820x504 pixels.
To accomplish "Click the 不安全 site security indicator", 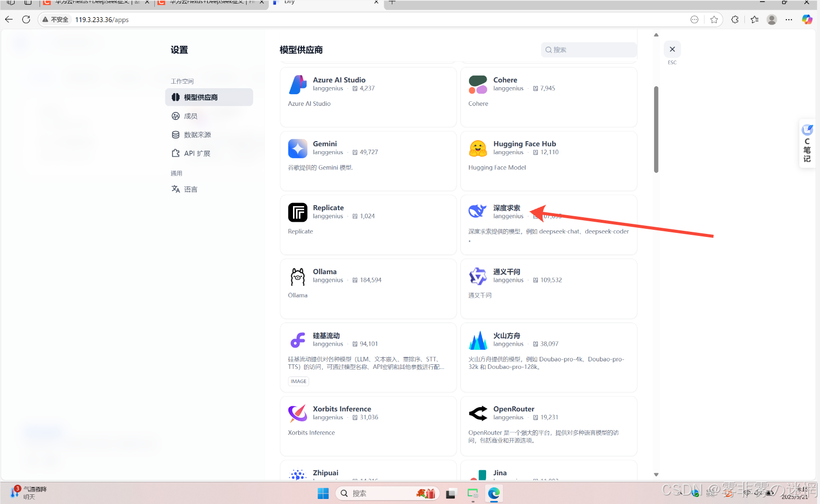I will coord(55,20).
